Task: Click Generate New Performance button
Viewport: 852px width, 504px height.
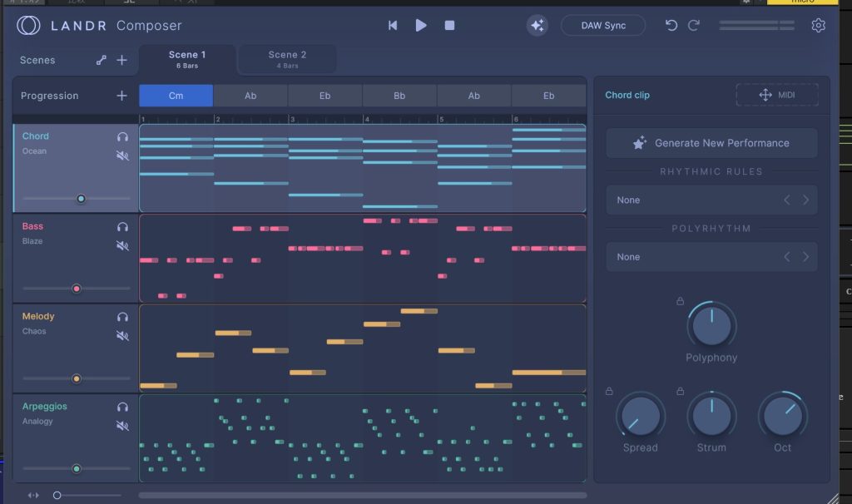Action: 711,143
